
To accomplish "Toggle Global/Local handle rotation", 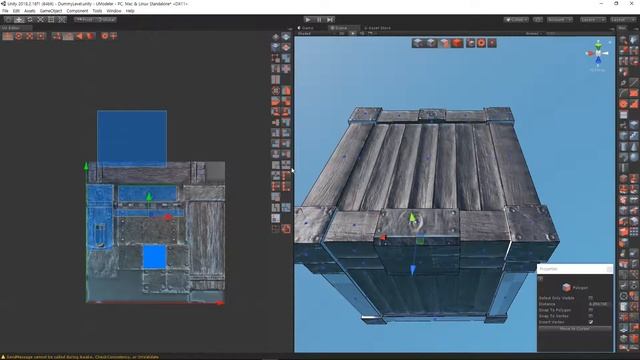I will [x=107, y=20].
